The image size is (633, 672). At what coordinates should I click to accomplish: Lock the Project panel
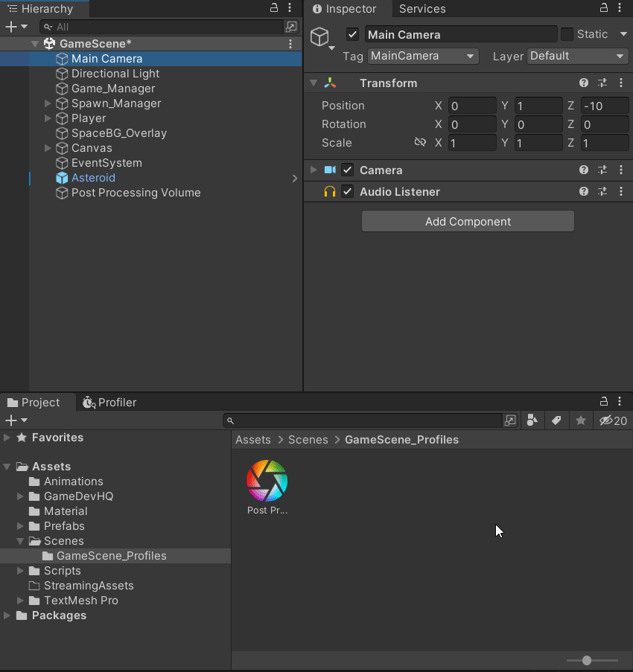pyautogui.click(x=603, y=402)
